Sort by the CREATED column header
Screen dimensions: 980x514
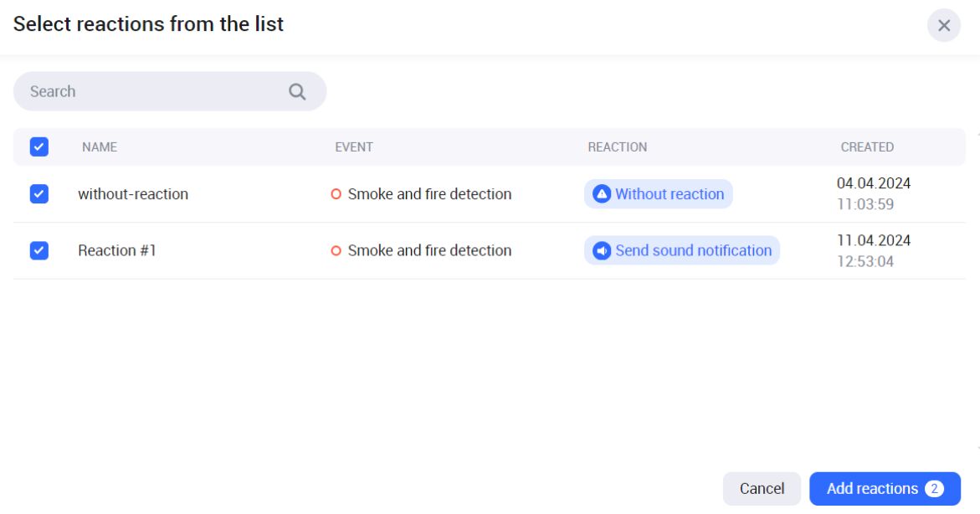[867, 147]
